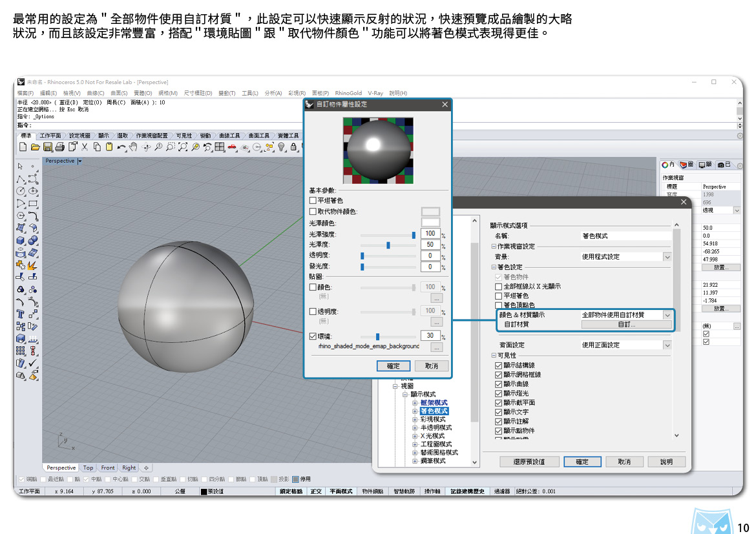Click the Paste clipboard icon
This screenshot has height=534, width=756.
click(109, 147)
